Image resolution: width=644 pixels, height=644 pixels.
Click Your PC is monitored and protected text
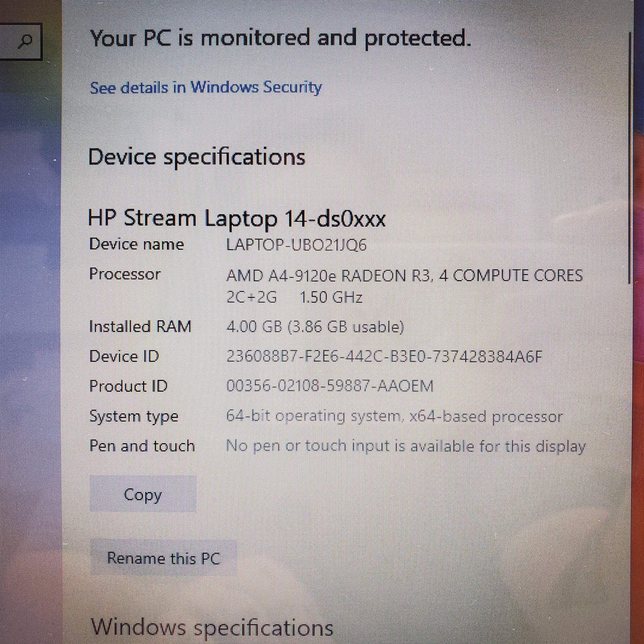coord(281,38)
